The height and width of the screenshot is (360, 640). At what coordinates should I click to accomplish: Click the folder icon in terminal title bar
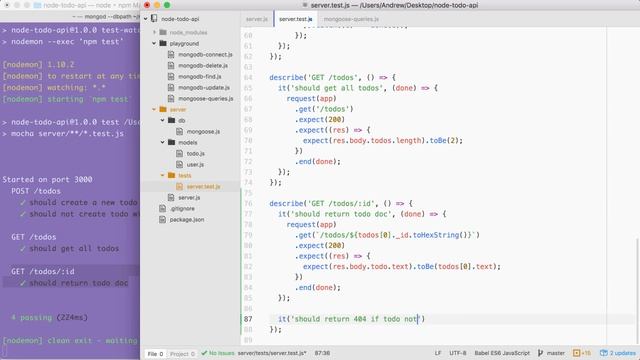tap(38, 5)
